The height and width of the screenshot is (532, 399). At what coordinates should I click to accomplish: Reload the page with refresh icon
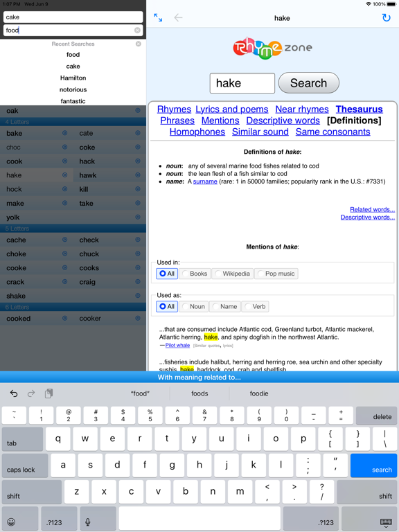[x=386, y=17]
